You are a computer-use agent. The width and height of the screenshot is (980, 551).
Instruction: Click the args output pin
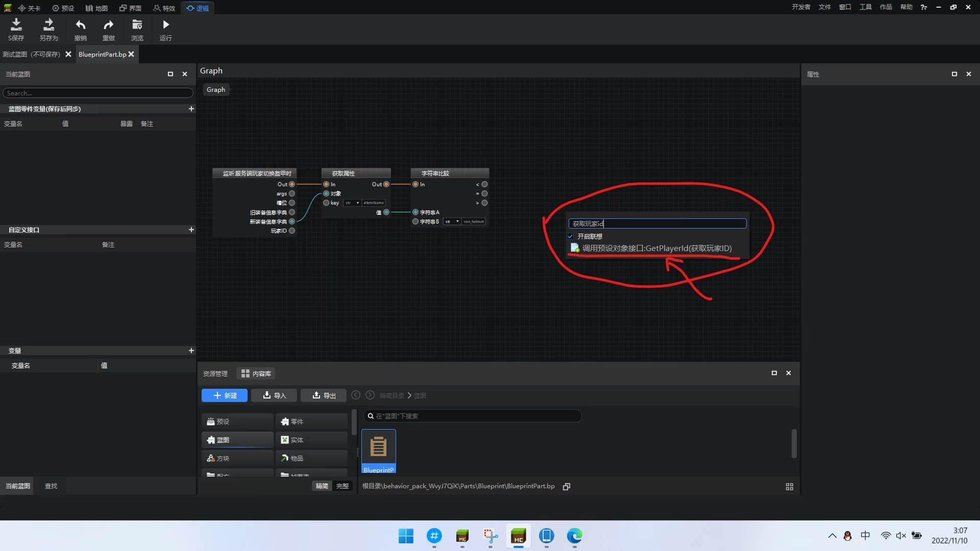pos(292,193)
